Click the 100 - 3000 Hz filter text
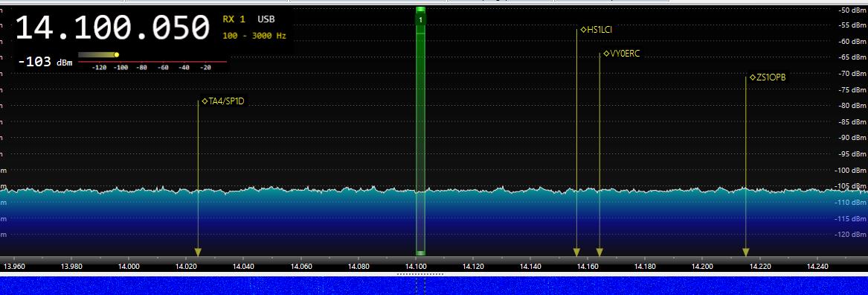The width and height of the screenshot is (868, 295). [x=254, y=36]
